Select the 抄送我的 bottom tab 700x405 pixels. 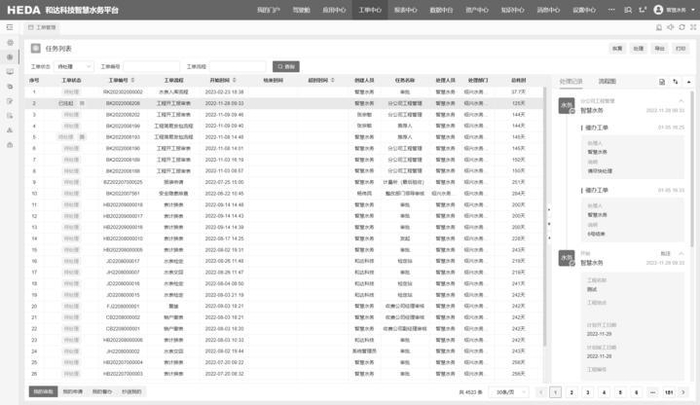pos(131,392)
